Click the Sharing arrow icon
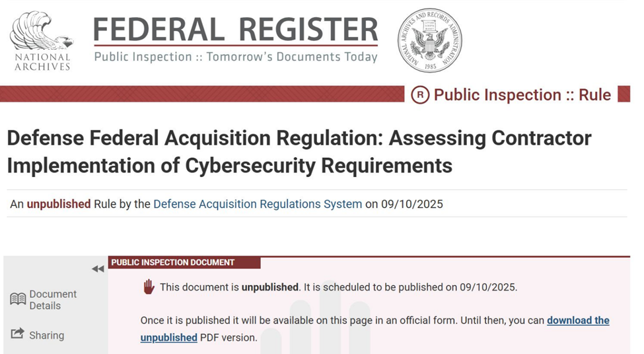This screenshot has height=354, width=644. coord(17,333)
